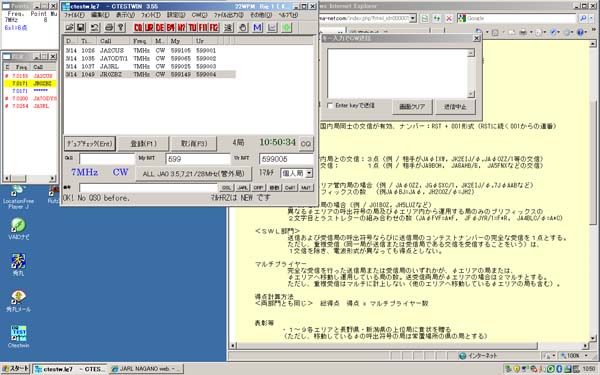Click the save floppy disk icon
This screenshot has width=600, height=375.
[x=80, y=27]
